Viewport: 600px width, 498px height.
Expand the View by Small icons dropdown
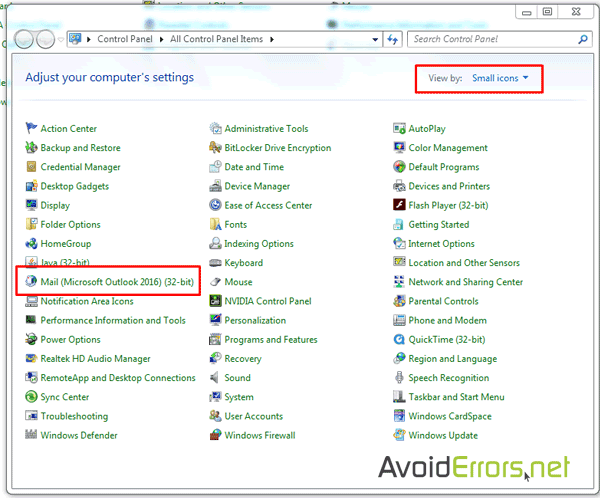coord(500,78)
